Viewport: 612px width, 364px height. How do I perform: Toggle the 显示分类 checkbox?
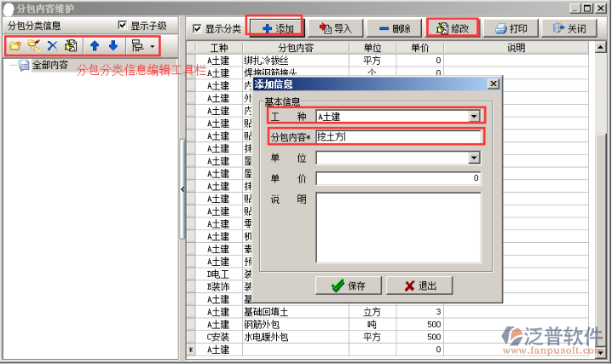[x=197, y=28]
